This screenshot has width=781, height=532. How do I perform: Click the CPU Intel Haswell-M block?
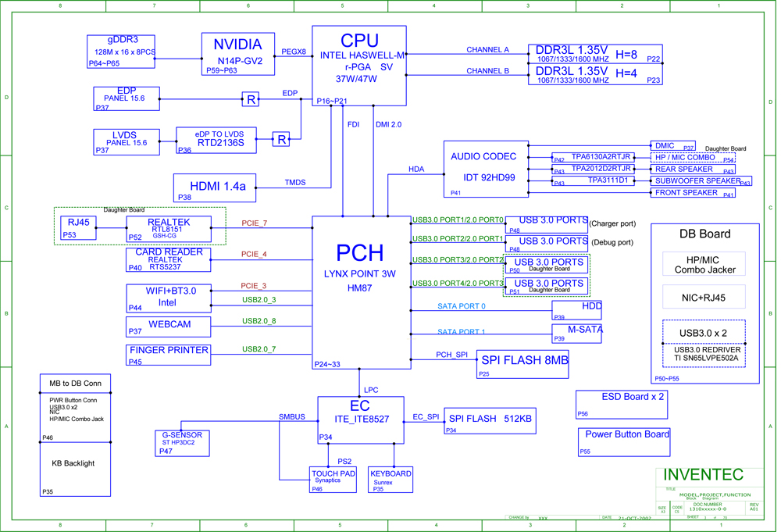tap(358, 66)
